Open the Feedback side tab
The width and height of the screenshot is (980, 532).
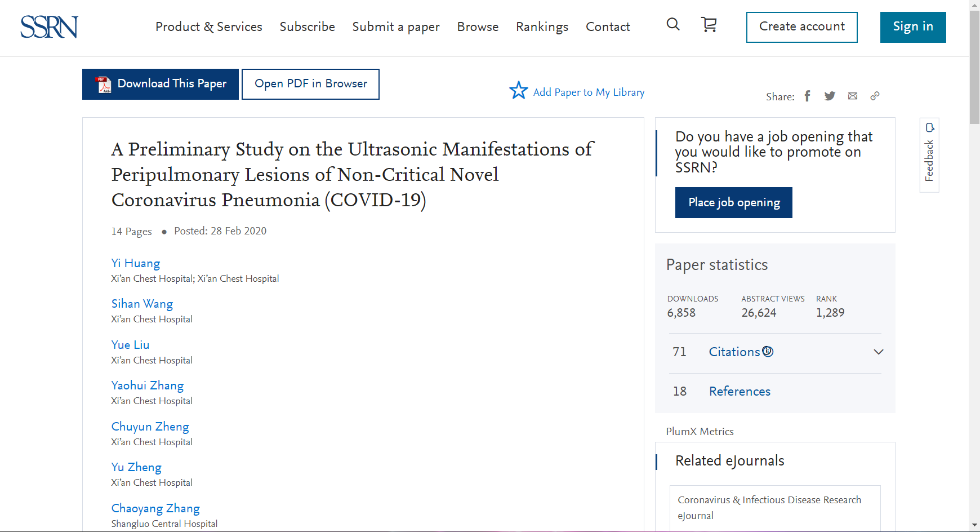click(x=929, y=155)
